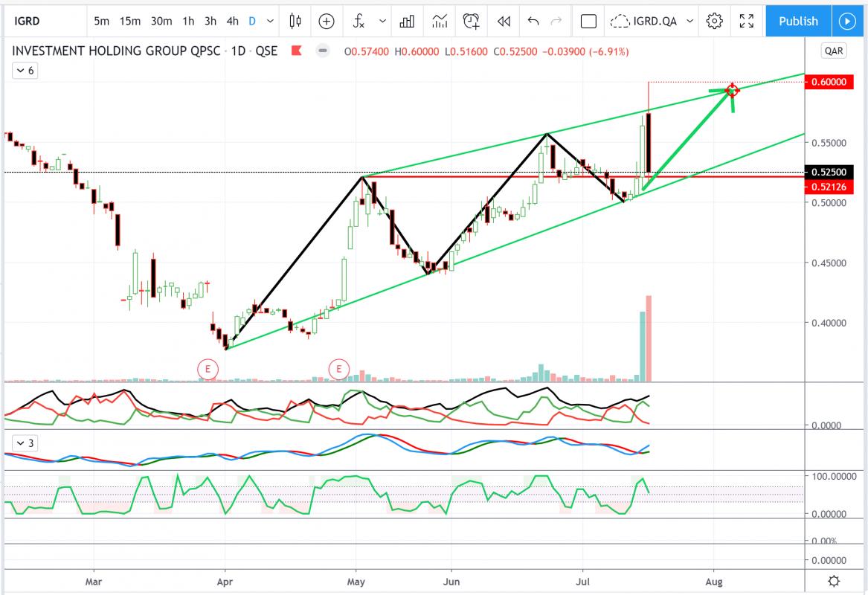Image resolution: width=868 pixels, height=595 pixels.
Task: Open the bar chart templates icon
Action: coord(407,21)
